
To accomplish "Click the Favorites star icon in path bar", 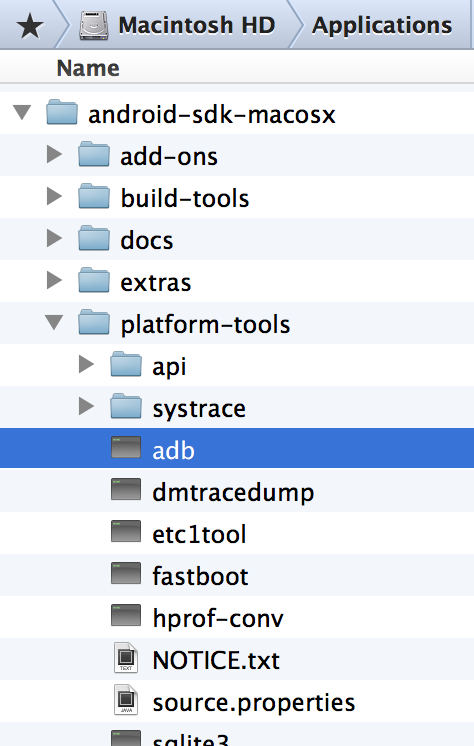I will 30,26.
